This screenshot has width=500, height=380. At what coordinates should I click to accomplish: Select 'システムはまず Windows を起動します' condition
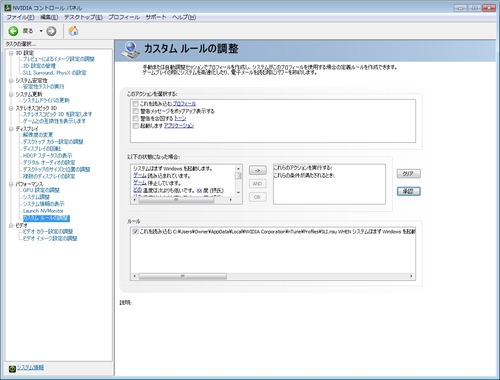pos(173,169)
